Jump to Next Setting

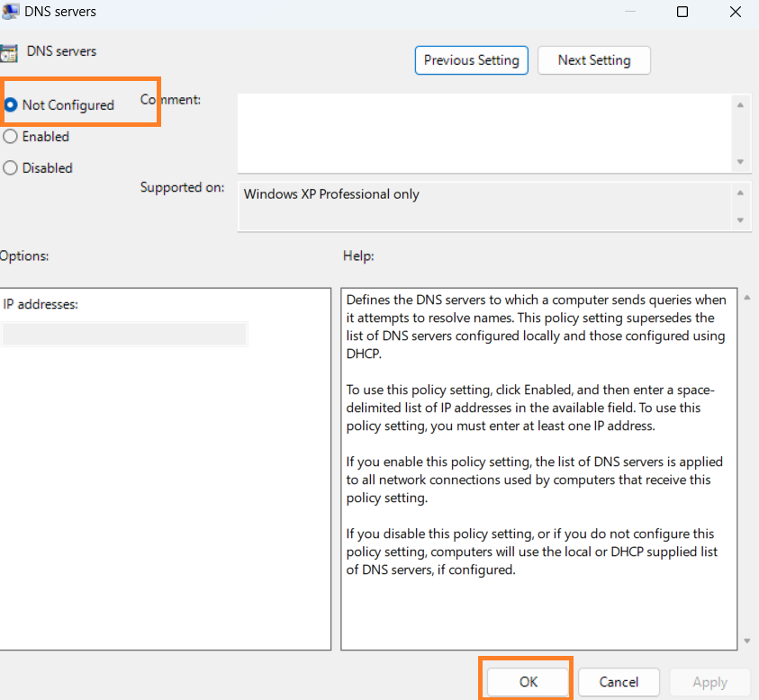click(x=593, y=60)
